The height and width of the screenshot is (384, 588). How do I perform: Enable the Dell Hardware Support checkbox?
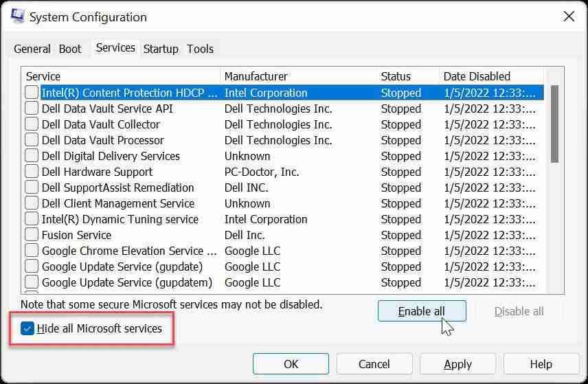32,171
